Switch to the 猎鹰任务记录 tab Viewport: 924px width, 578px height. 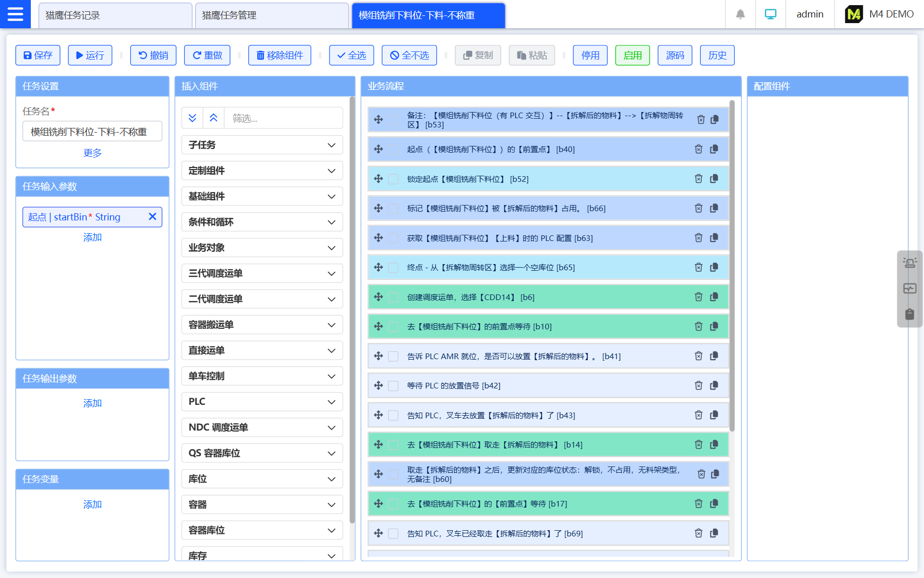click(114, 15)
